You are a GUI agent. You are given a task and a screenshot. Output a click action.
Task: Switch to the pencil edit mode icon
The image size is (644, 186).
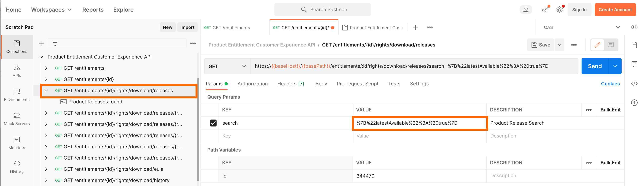598,45
